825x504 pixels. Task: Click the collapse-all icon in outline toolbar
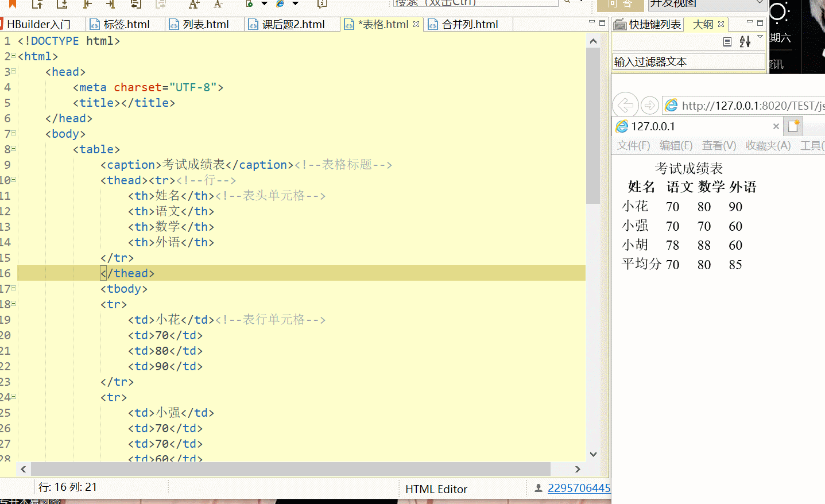coord(727,41)
